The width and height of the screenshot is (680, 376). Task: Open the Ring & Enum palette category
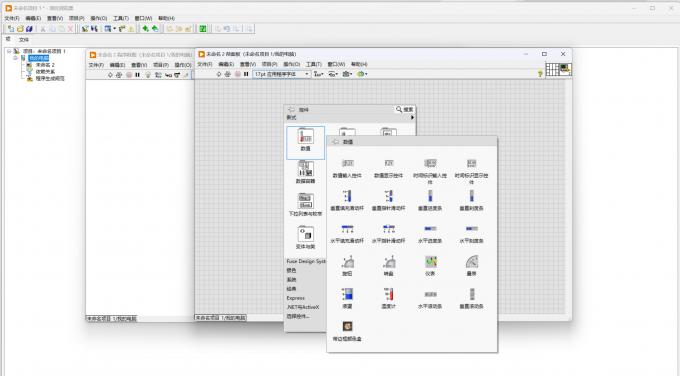[305, 205]
